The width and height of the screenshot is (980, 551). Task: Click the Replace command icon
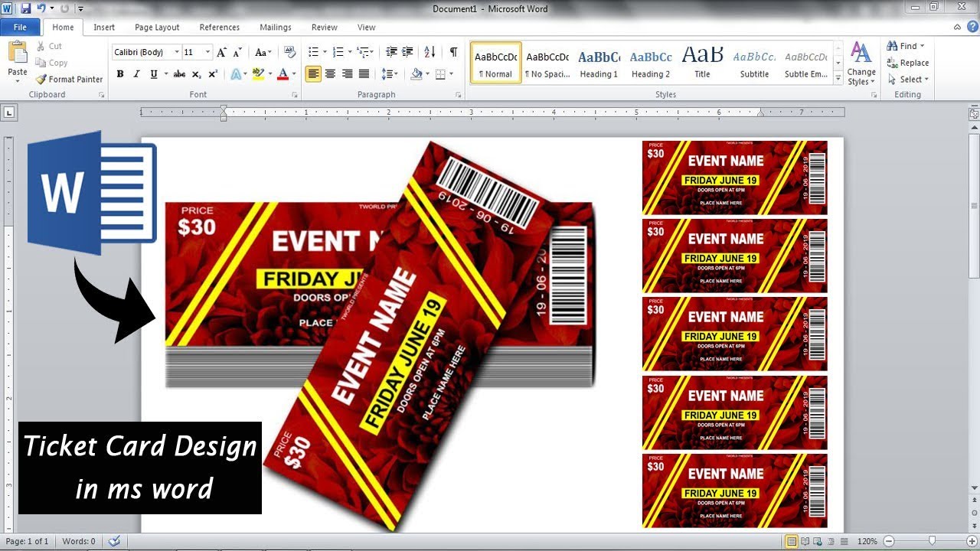click(x=908, y=63)
